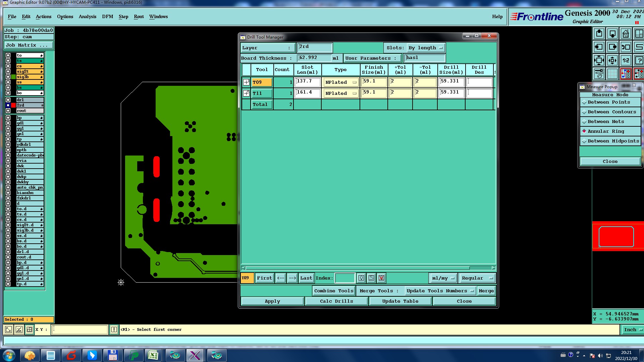Screen dimensions: 644x362
Task: Open the Analysis menu
Action: 87,16
